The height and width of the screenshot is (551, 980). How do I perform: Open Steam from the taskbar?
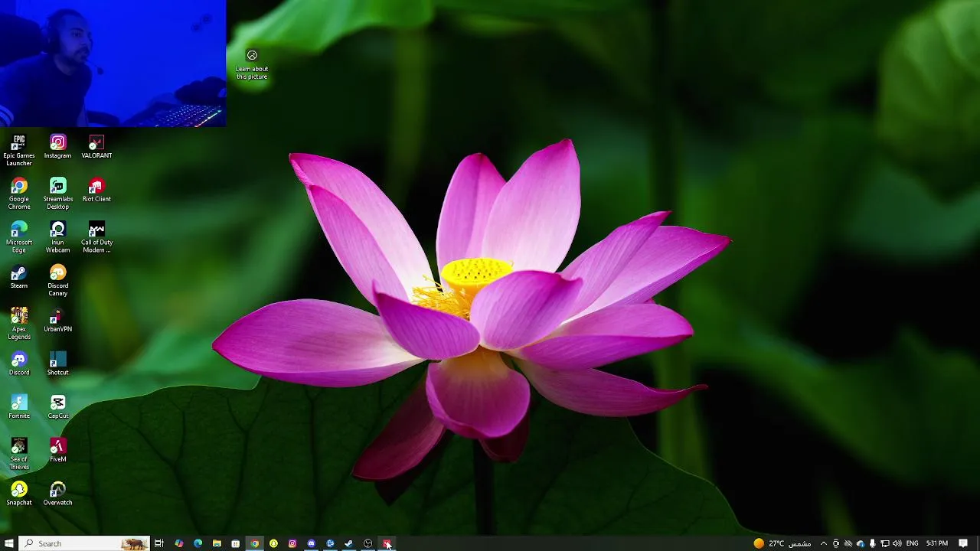tap(349, 543)
